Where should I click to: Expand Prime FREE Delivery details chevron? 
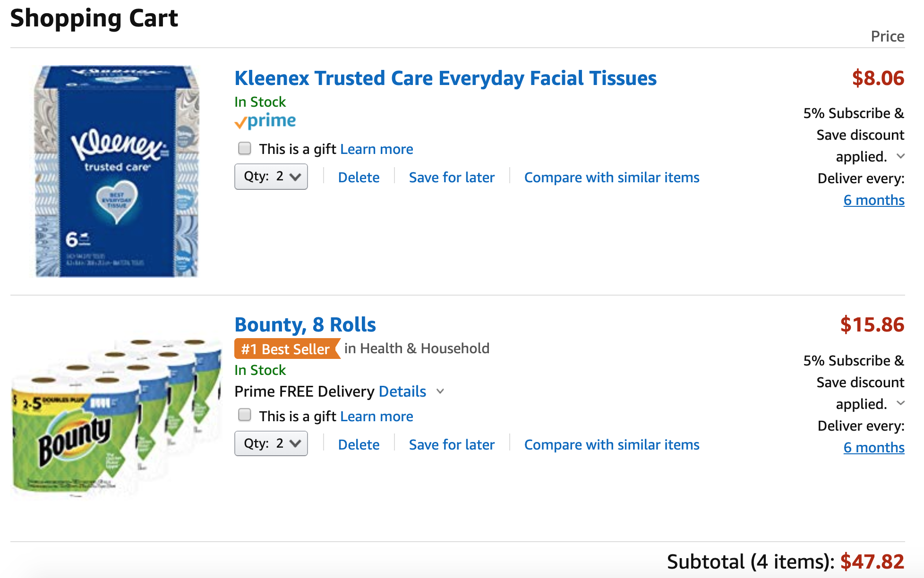coord(440,391)
